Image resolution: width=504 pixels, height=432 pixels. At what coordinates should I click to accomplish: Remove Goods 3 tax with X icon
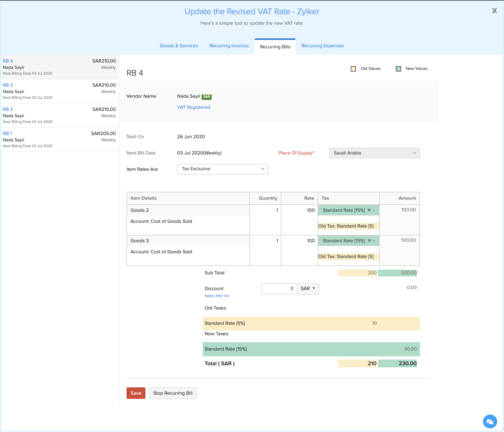click(x=369, y=241)
